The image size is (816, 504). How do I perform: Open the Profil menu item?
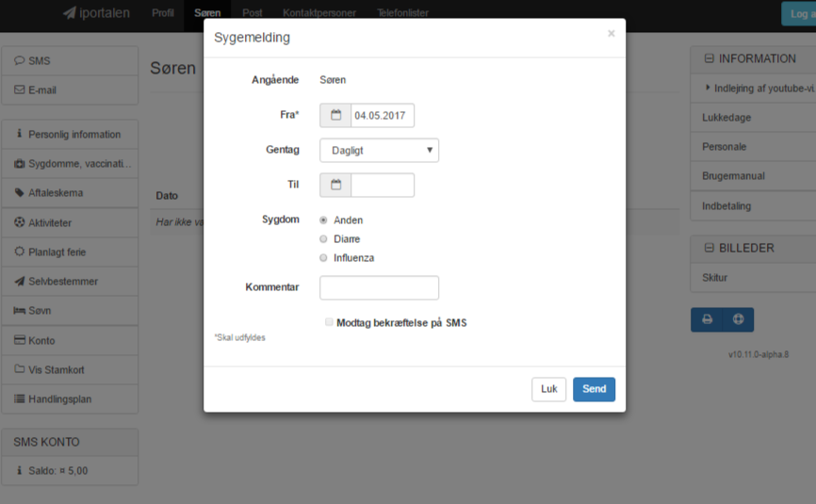(162, 12)
